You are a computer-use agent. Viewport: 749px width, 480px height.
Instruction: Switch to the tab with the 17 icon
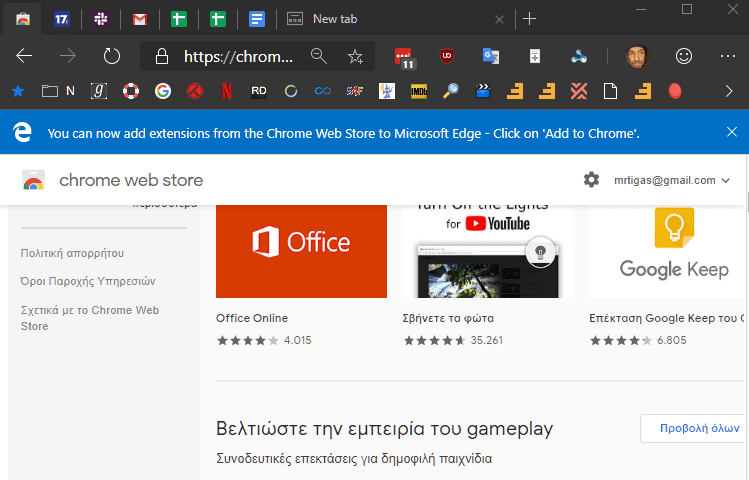pos(62,19)
